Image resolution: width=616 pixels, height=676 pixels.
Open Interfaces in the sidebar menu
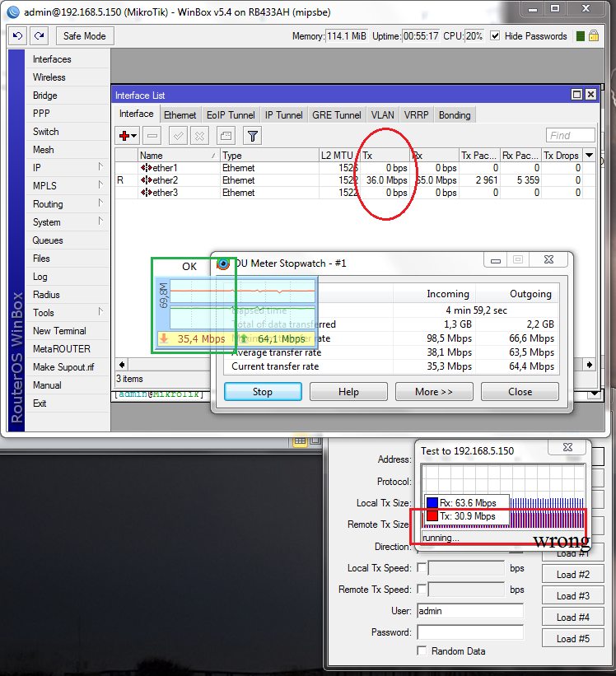coord(52,59)
